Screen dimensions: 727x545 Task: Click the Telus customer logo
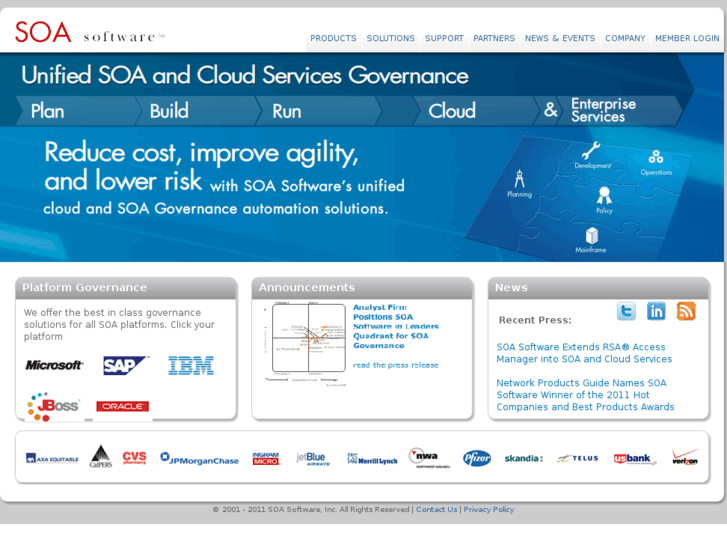click(578, 458)
